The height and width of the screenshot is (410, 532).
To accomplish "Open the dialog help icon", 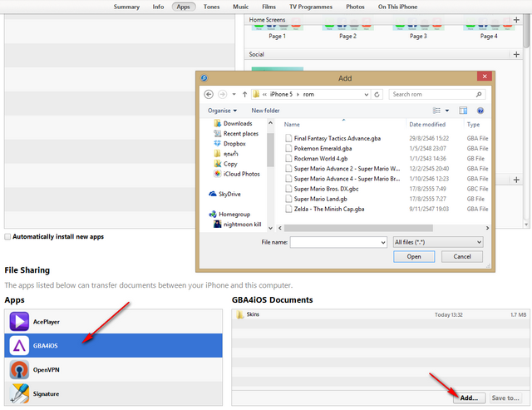I will (x=480, y=111).
